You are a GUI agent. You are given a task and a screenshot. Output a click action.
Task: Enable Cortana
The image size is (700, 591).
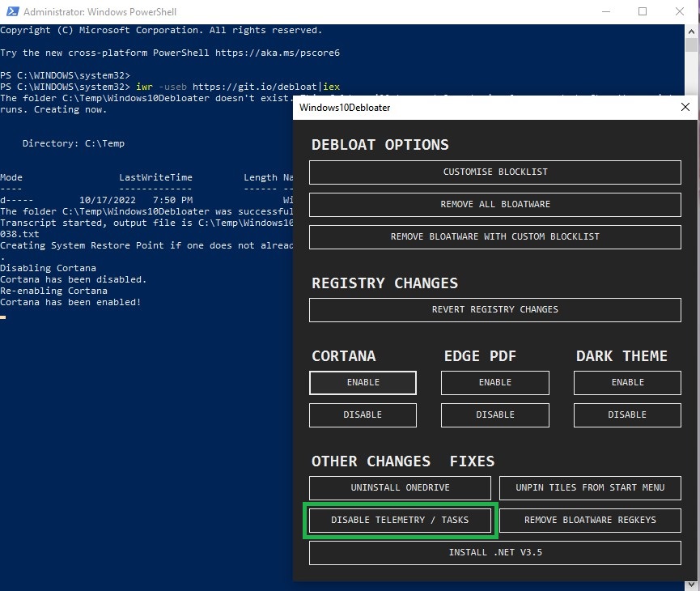[363, 382]
